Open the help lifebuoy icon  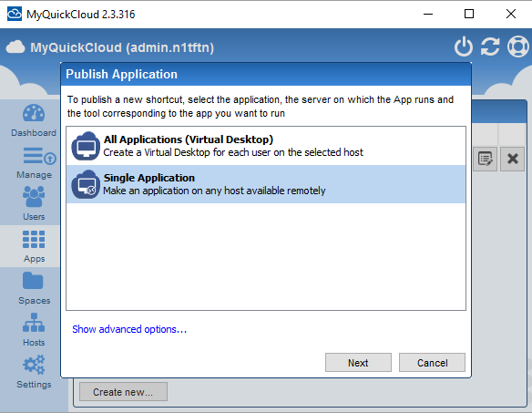(517, 46)
